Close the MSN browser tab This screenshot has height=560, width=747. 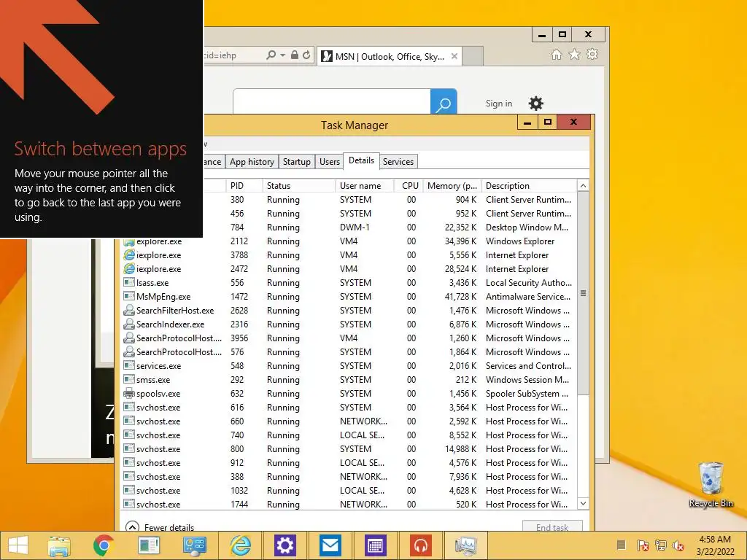[x=454, y=56]
